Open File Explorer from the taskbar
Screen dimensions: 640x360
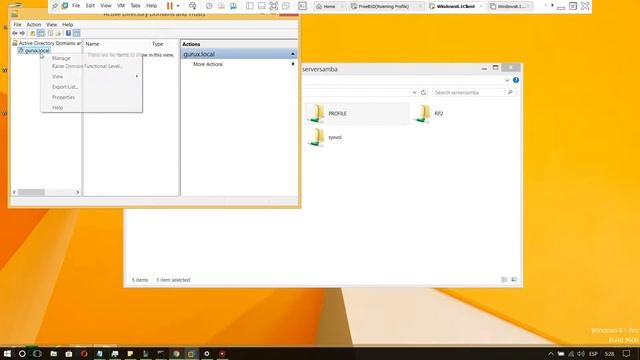[x=53, y=353]
